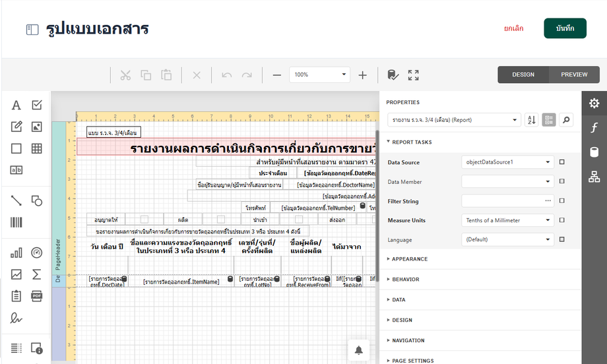Image resolution: width=607 pixels, height=364 pixels.
Task: Open the Field List database tab
Action: [x=594, y=152]
